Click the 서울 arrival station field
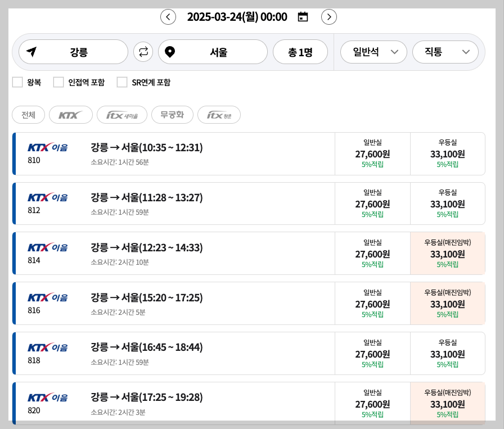The width and height of the screenshot is (504, 429). tap(213, 52)
